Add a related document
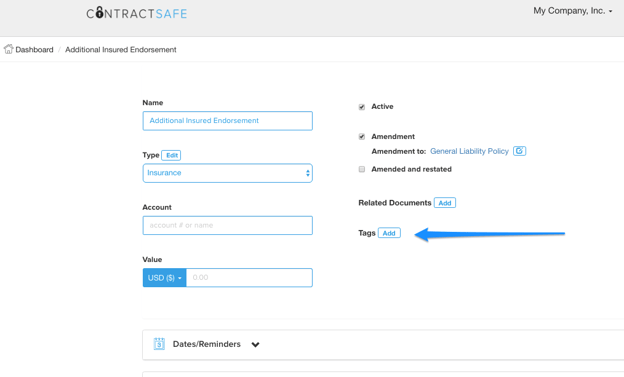Screen dimensions: 624x377 point(445,203)
